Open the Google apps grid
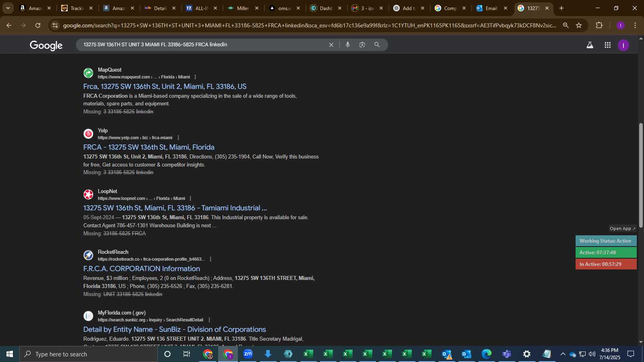Screen dimensions: 644x362 [608, 45]
